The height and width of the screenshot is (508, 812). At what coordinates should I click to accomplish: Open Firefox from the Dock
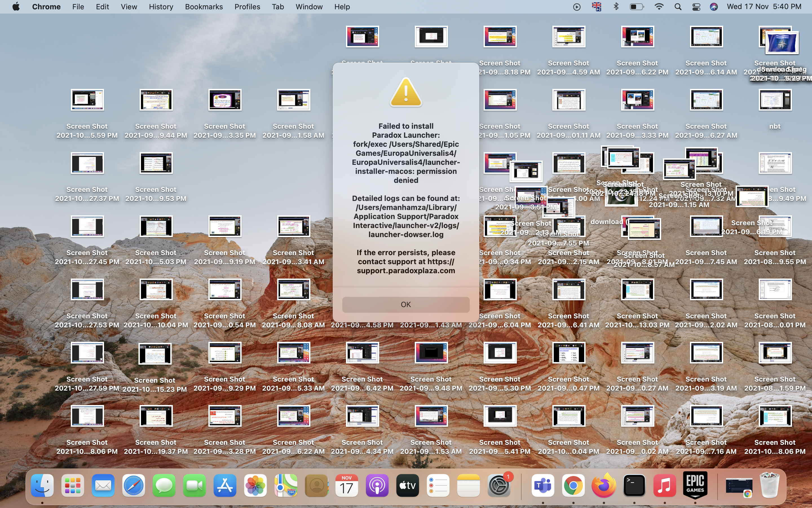tap(604, 485)
